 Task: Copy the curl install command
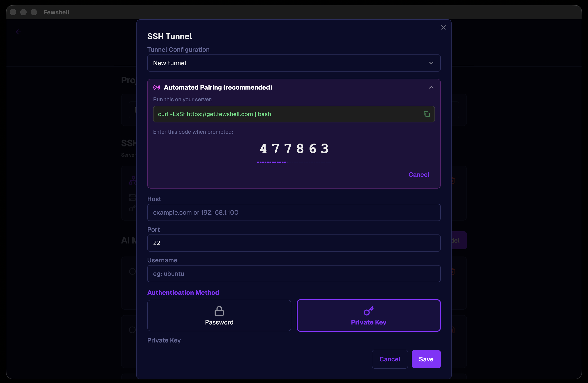[426, 114]
